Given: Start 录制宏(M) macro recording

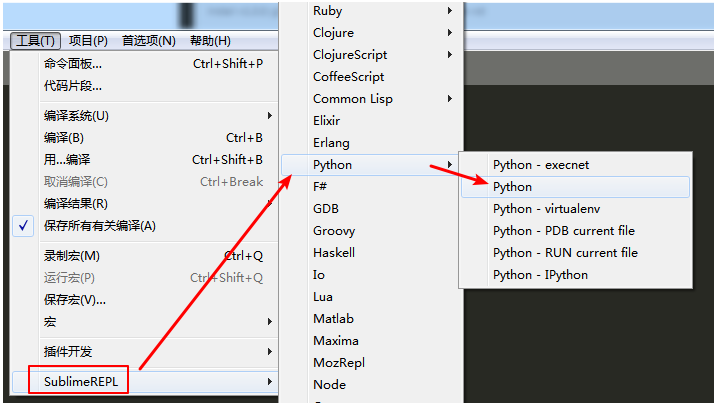Looking at the screenshot, I should [72, 255].
